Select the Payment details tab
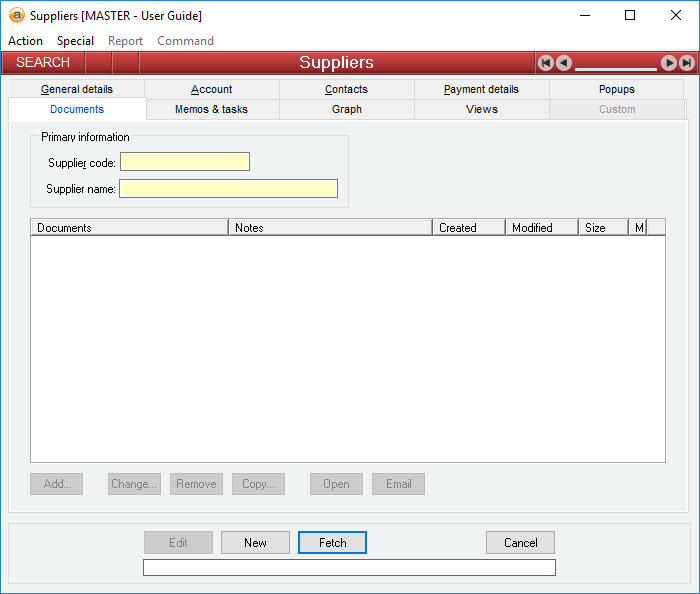This screenshot has width=700, height=594. (481, 89)
